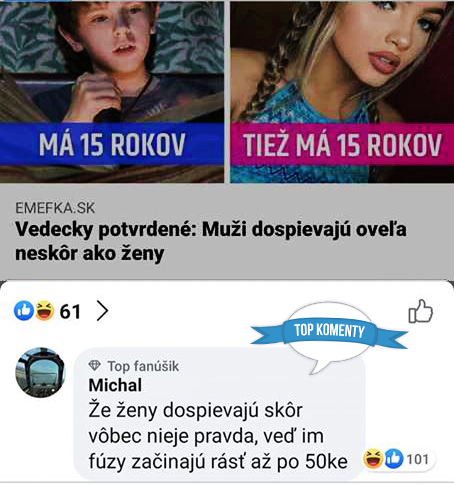Open the article headline Vedecky potvrdené

[x=211, y=241]
